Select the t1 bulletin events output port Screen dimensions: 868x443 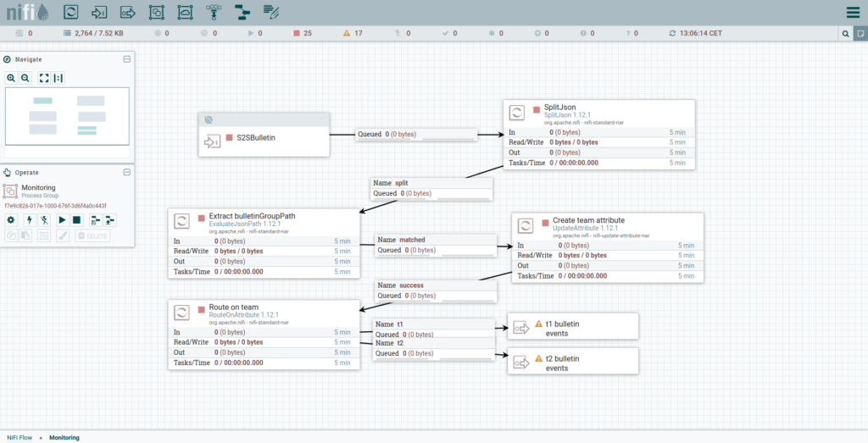[573, 326]
